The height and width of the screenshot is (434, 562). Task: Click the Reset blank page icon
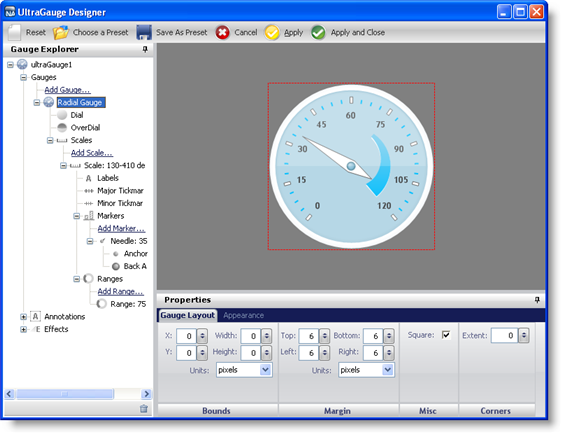click(x=14, y=32)
